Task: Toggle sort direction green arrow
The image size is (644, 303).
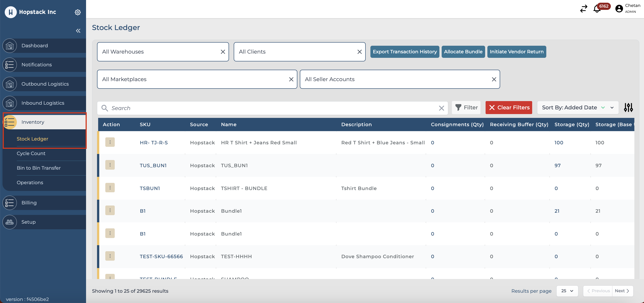Action: point(603,108)
